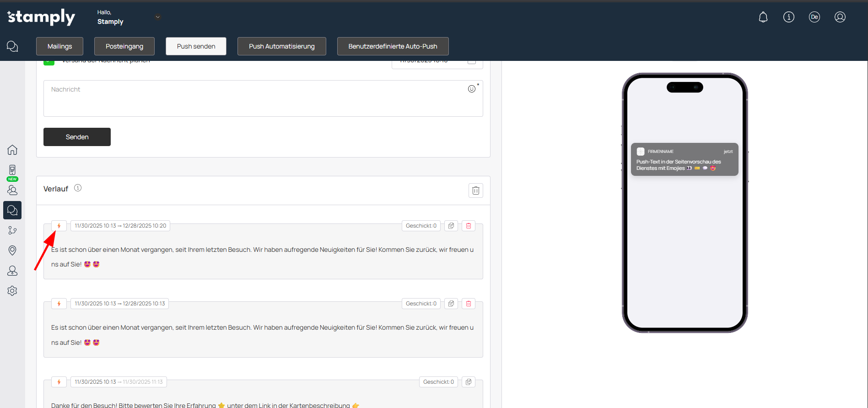Click lightning icon on first history entry
The image size is (868, 408).
tap(59, 226)
